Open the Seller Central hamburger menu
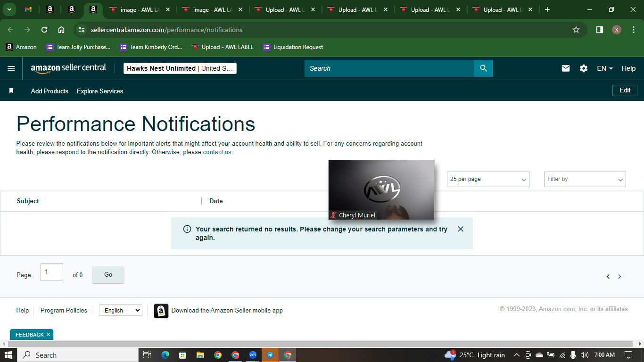 click(x=11, y=68)
